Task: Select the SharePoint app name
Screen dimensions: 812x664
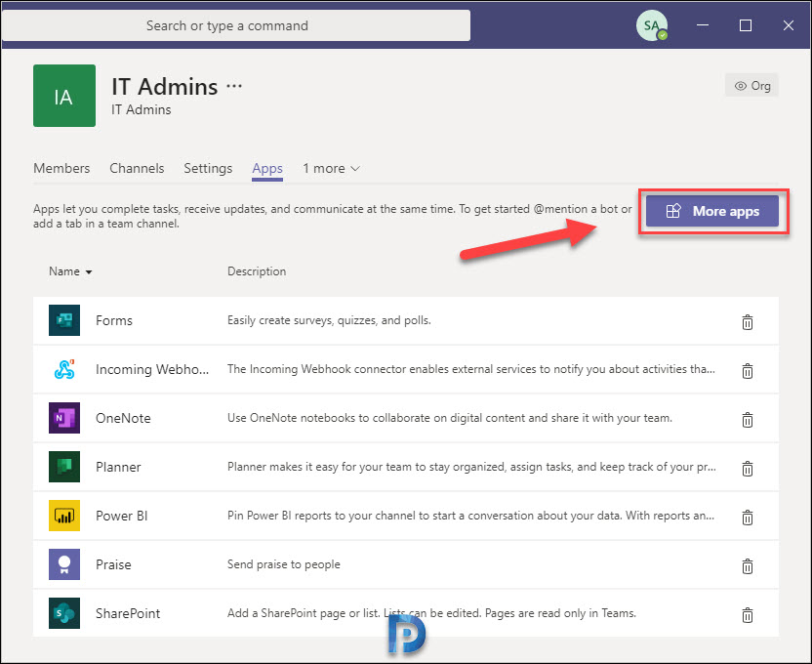Action: click(128, 613)
